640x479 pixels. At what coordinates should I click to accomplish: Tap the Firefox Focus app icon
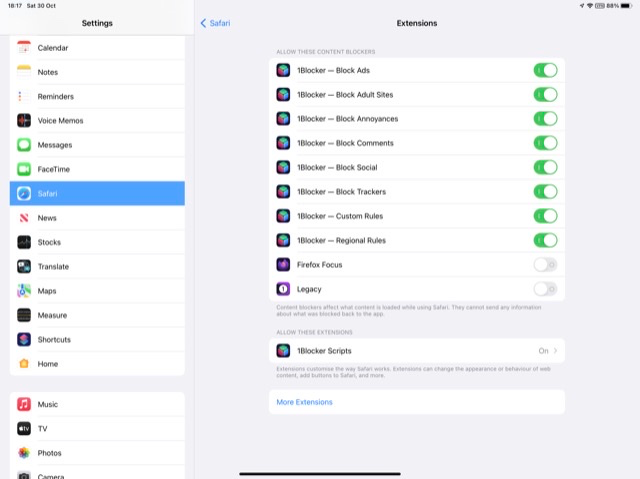point(283,264)
